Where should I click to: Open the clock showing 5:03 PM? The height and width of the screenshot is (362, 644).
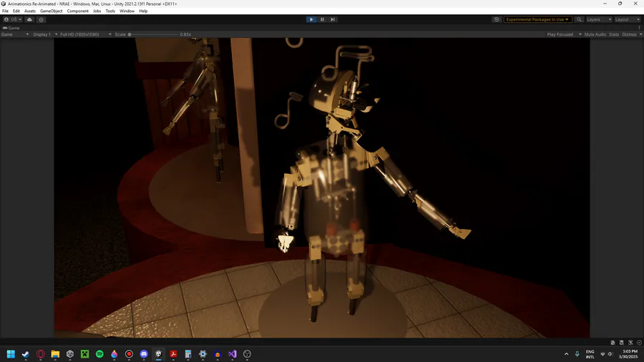pyautogui.click(x=630, y=354)
